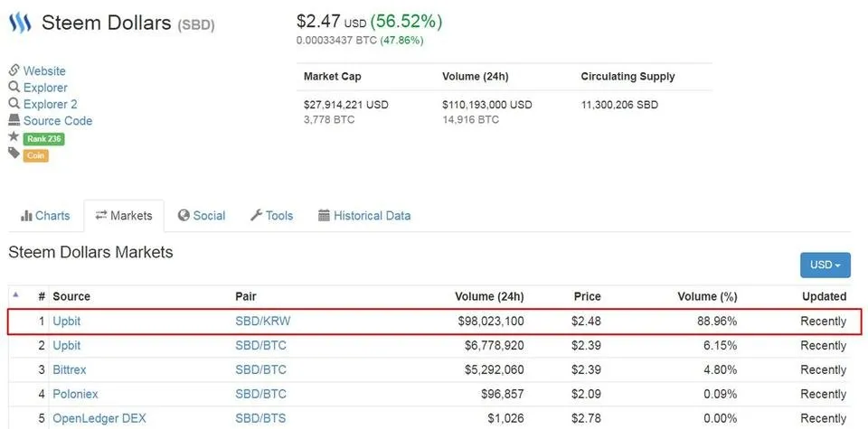Image resolution: width=868 pixels, height=429 pixels.
Task: Click the exchange arrows icon on Markets tab
Action: pos(100,216)
